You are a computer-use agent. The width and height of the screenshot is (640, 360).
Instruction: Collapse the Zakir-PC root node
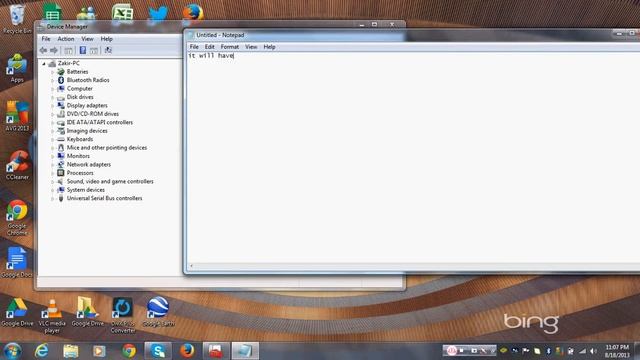pos(44,64)
